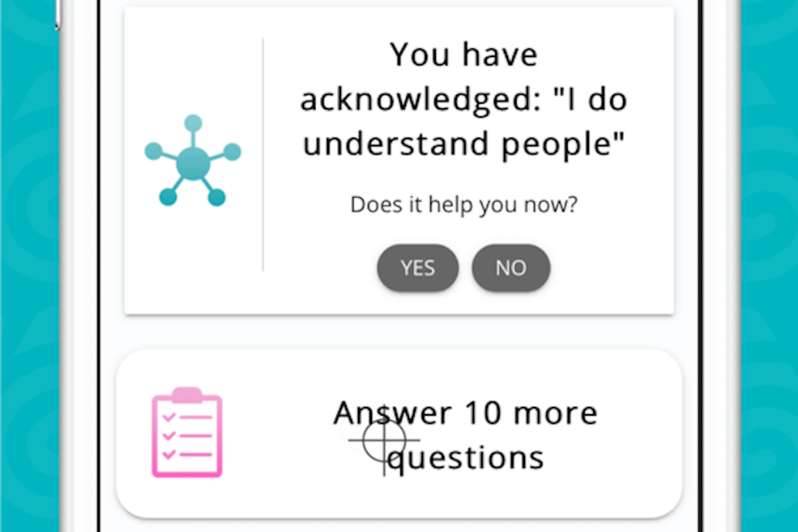Viewport: 798px width, 532px height.
Task: Click the crosshair cursor marker near 'questions'
Action: coord(384,441)
